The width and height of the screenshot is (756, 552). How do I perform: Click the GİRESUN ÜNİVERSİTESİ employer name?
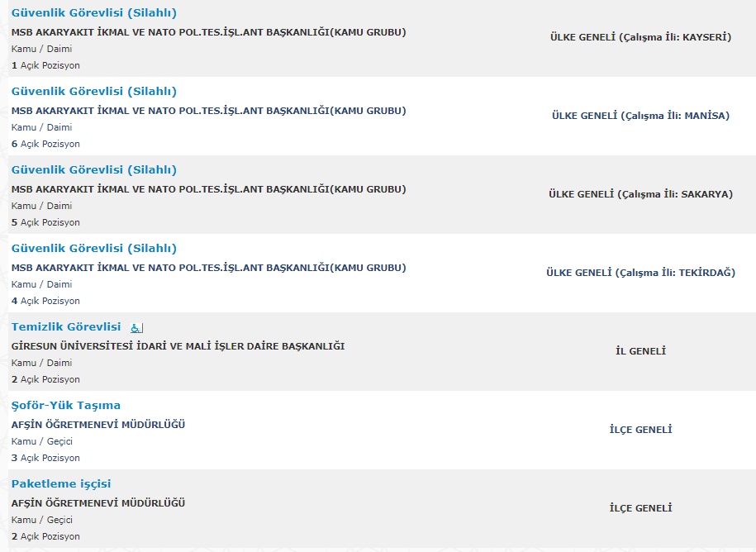coord(178,346)
